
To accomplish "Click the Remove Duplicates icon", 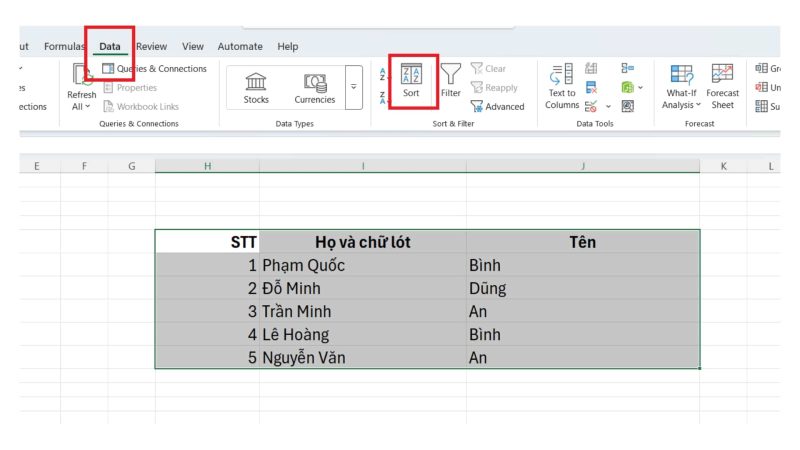I will (591, 87).
